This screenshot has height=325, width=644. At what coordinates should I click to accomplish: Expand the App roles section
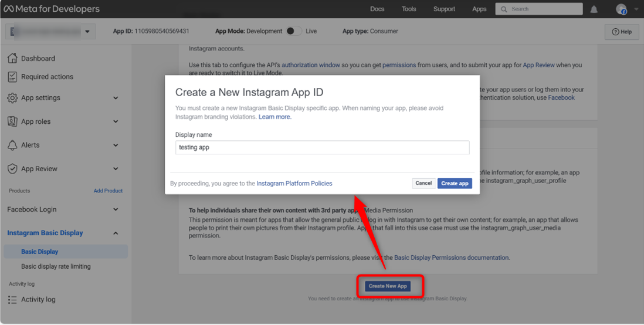116,121
